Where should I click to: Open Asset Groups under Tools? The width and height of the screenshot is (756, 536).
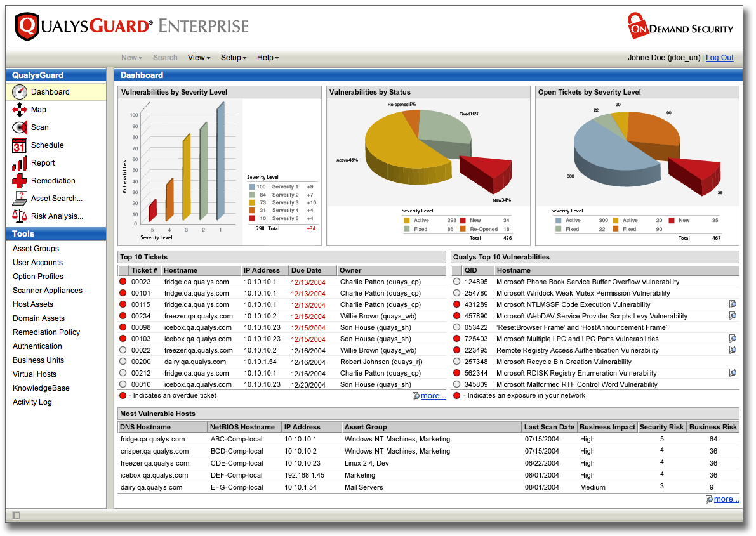point(36,249)
